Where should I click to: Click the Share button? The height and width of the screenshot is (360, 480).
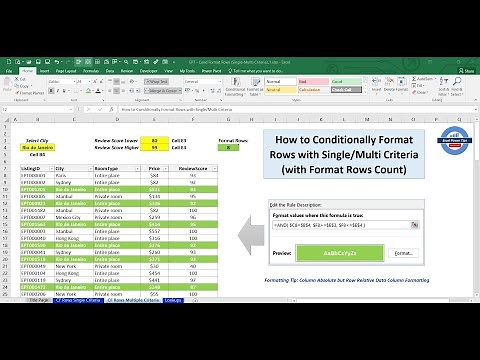pos(467,71)
